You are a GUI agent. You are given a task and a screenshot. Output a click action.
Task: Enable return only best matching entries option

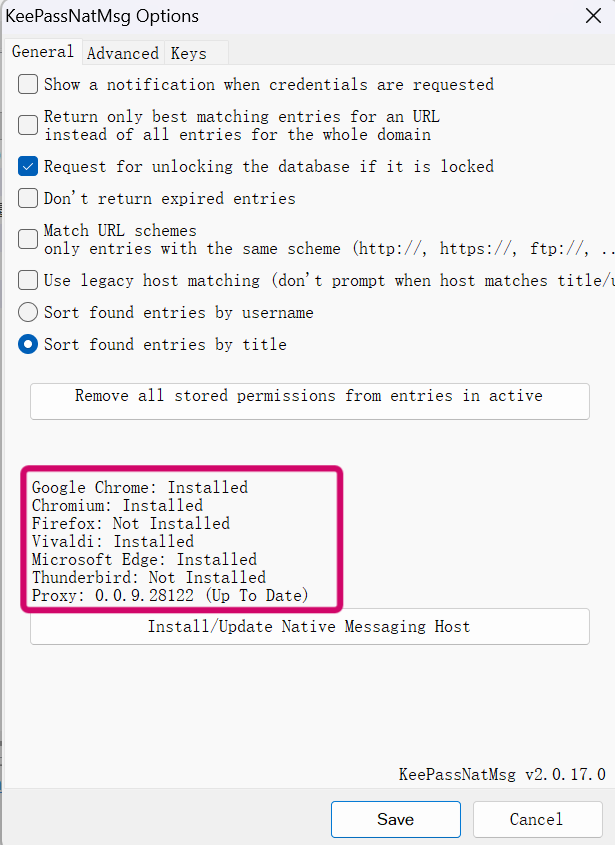[27, 125]
